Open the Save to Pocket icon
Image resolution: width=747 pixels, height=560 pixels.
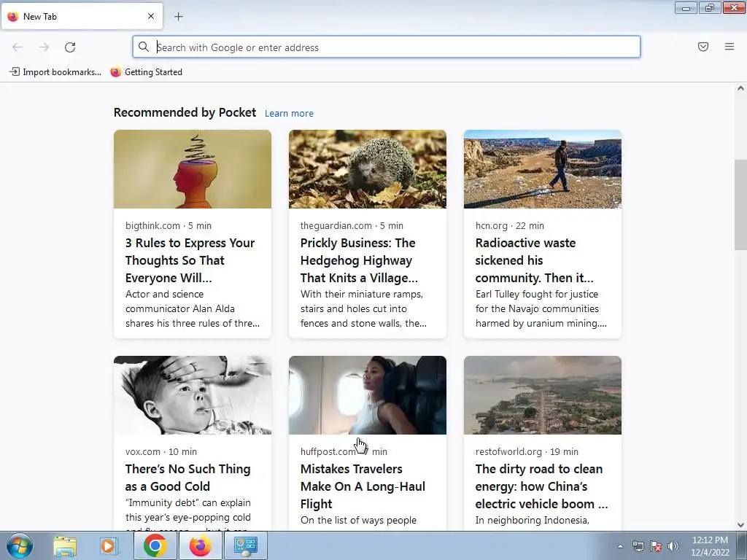pos(703,47)
